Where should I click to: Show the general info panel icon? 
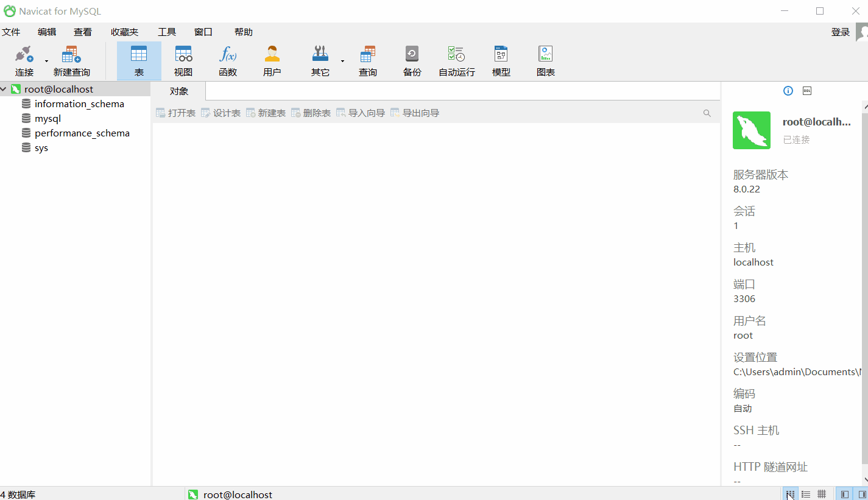(788, 91)
